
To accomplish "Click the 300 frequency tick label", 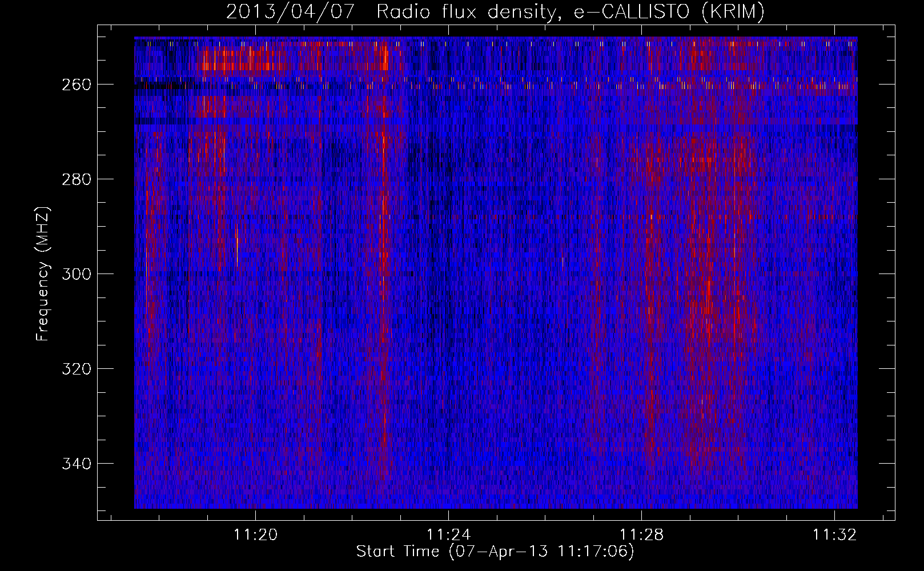I will point(77,274).
